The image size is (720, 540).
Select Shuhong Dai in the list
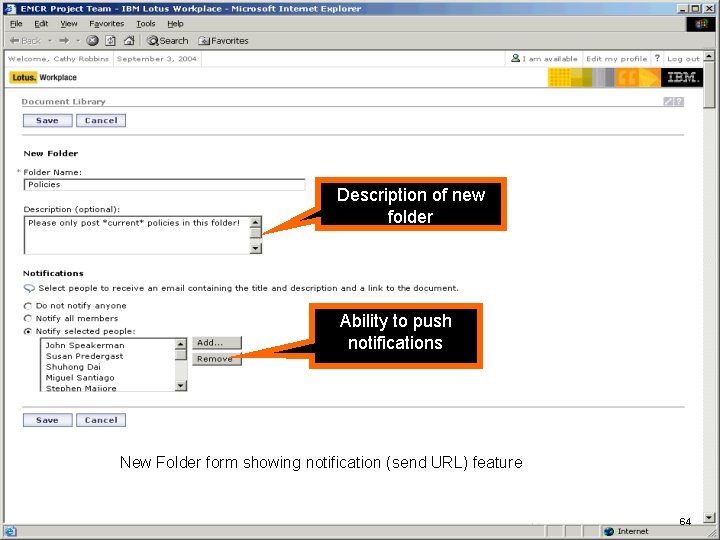(x=73, y=367)
